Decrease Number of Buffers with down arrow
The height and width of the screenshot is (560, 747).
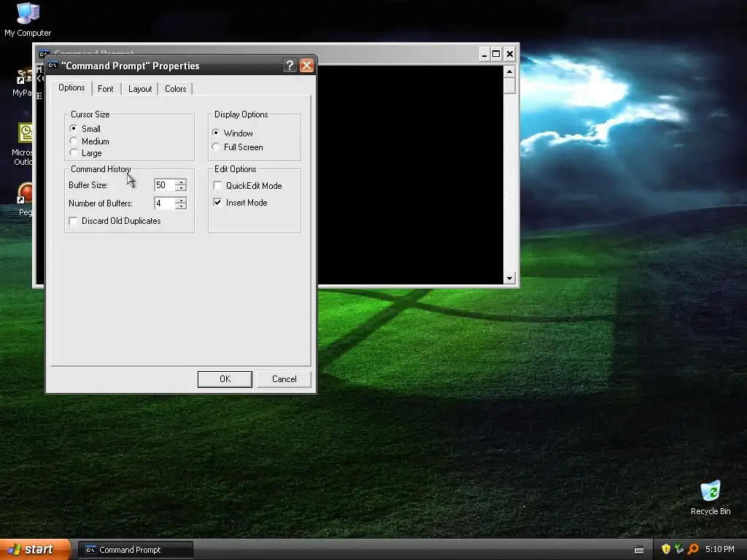181,206
